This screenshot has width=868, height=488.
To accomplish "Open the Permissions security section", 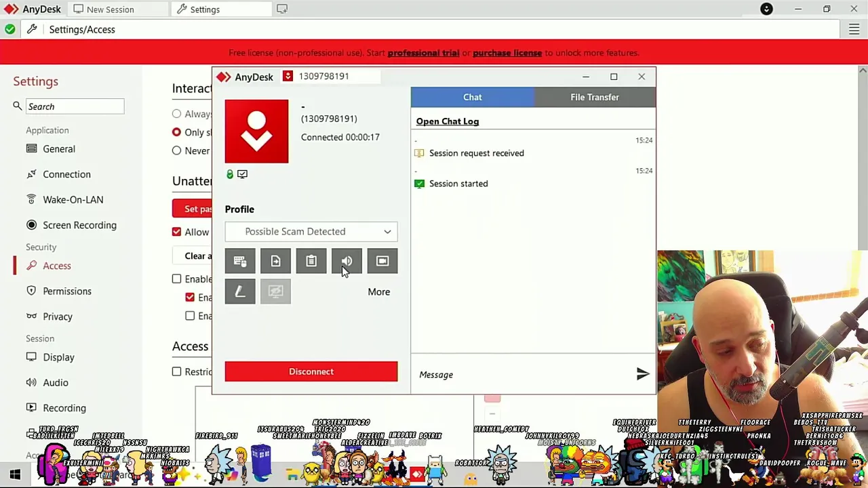I will click(66, 291).
